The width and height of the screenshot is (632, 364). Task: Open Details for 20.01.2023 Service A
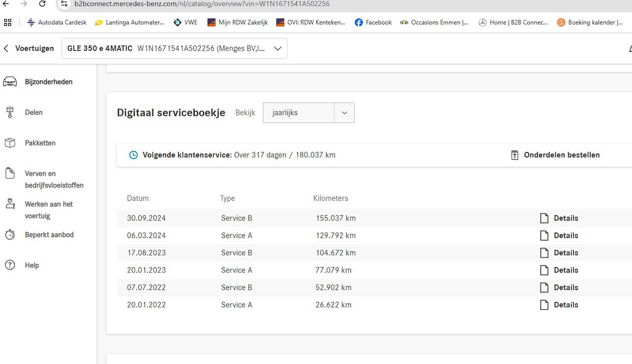point(559,270)
